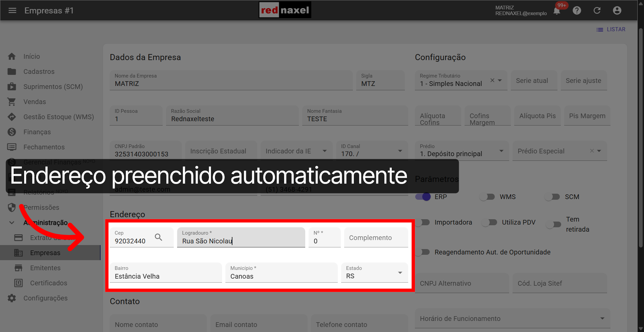Open Certificados from the sidebar menu

click(x=49, y=283)
